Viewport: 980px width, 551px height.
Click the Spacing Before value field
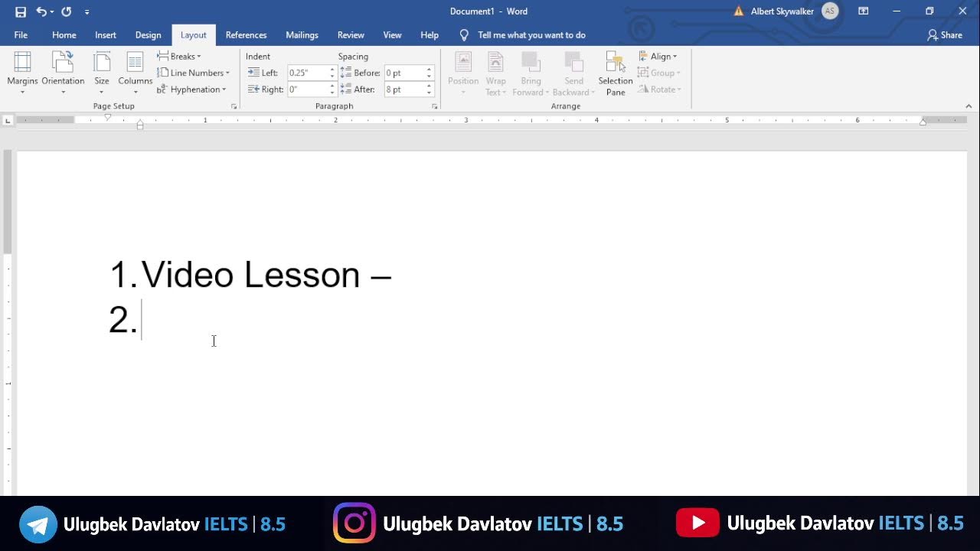click(x=404, y=73)
